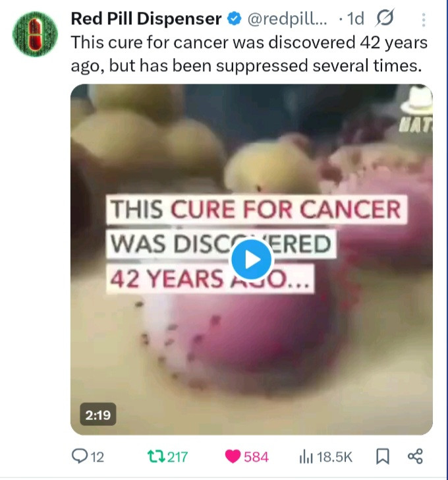Viewport: 448px width, 480px height.
Task: Play the video with the blue button
Action: tap(251, 260)
